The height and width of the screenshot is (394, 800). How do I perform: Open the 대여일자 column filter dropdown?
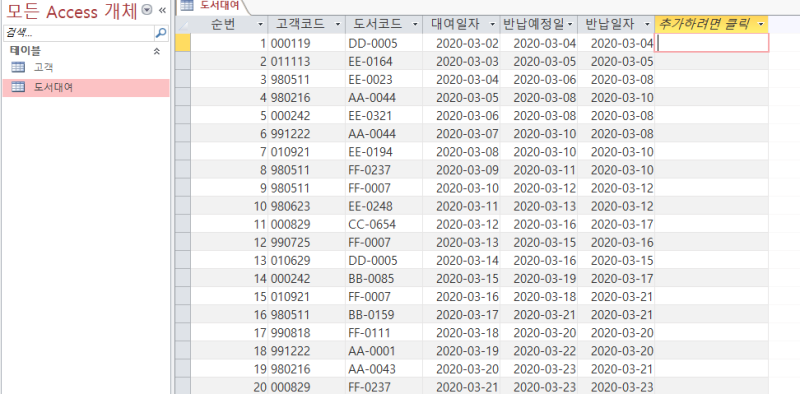point(493,24)
